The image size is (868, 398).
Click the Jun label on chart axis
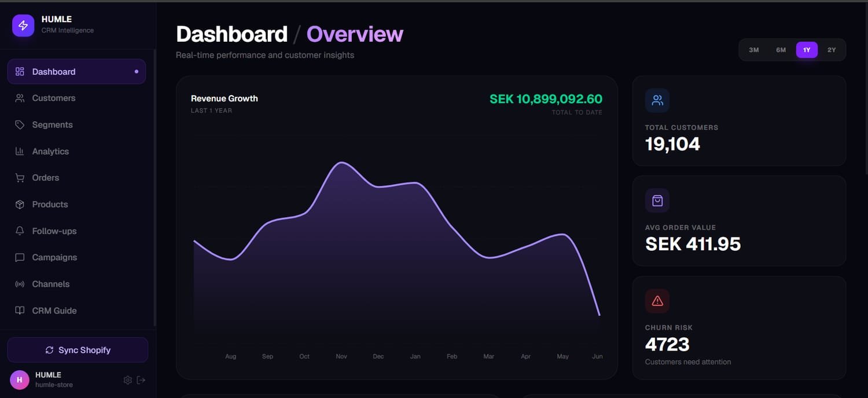(597, 356)
